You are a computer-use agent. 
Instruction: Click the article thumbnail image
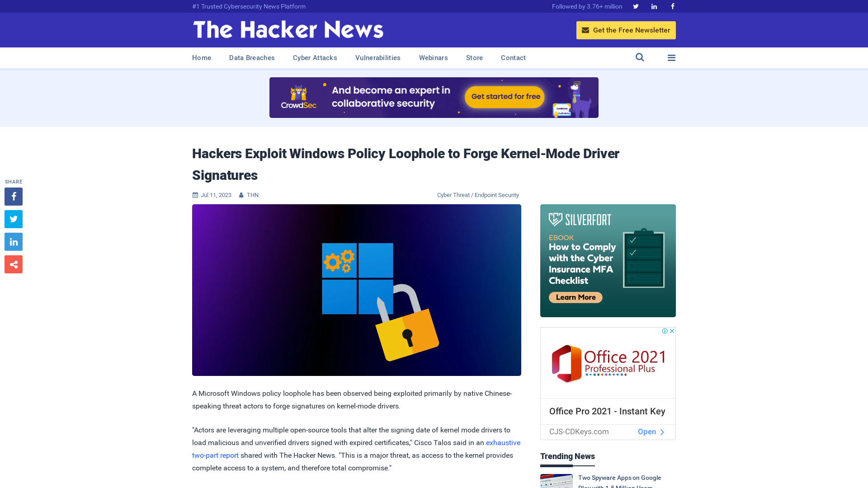357,290
